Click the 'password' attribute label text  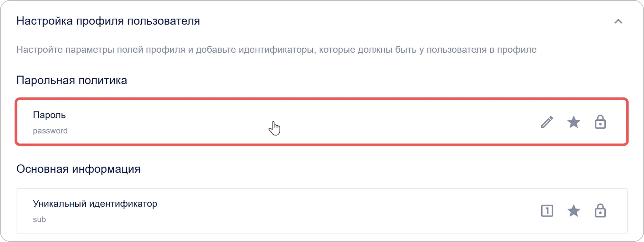(50, 130)
